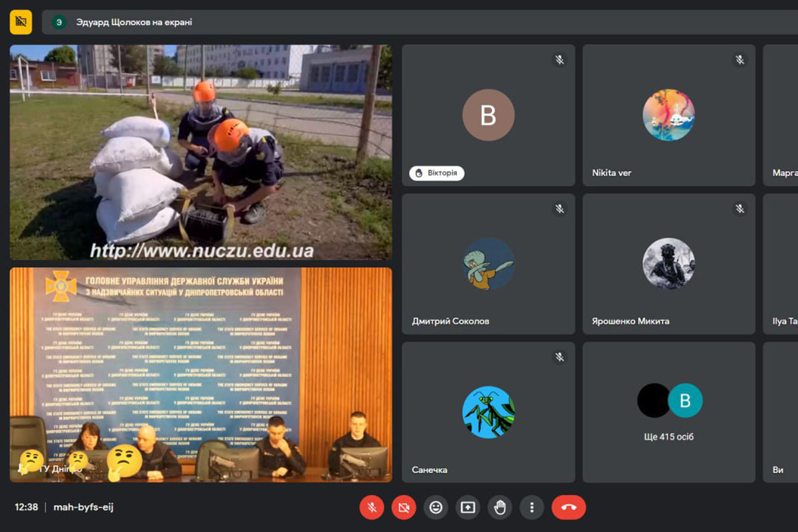This screenshot has height=532, width=798.
Task: Select Санечка mantis avatar
Action: click(488, 412)
